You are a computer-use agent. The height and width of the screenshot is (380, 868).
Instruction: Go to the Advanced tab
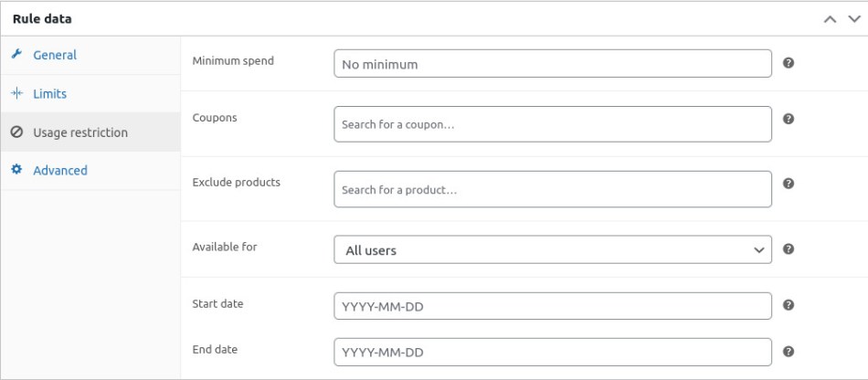[60, 170]
